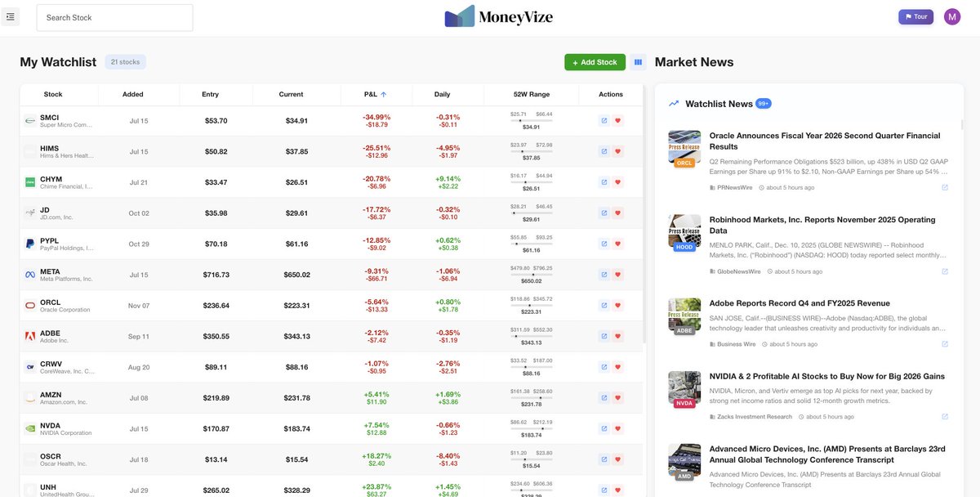Open the edit icon for UNH row
980x497 pixels.
pyautogui.click(x=604, y=490)
